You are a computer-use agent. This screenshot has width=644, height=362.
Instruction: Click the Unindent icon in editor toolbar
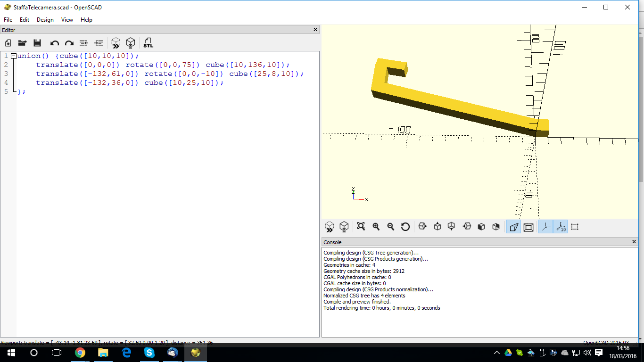pos(84,43)
